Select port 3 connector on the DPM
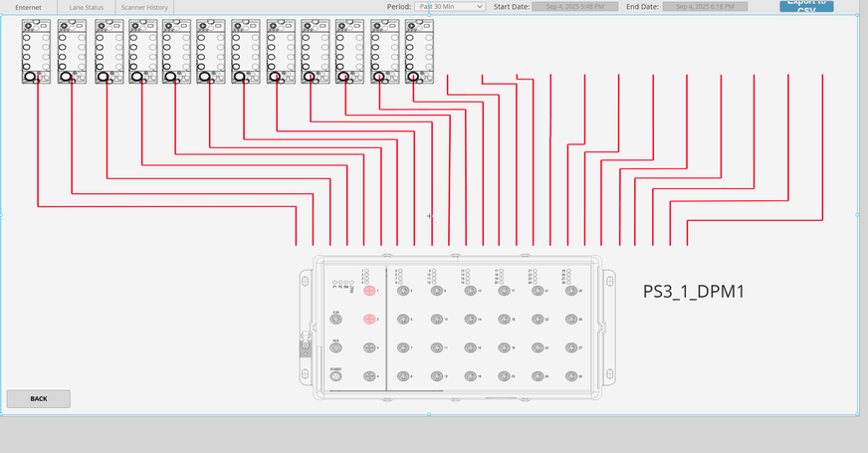Screen dimensions: 868x453 click(x=368, y=347)
